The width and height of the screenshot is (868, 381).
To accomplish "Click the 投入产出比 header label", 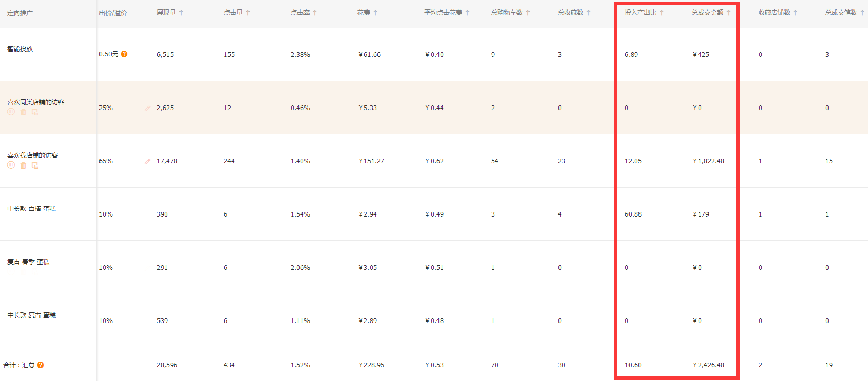I will [641, 13].
